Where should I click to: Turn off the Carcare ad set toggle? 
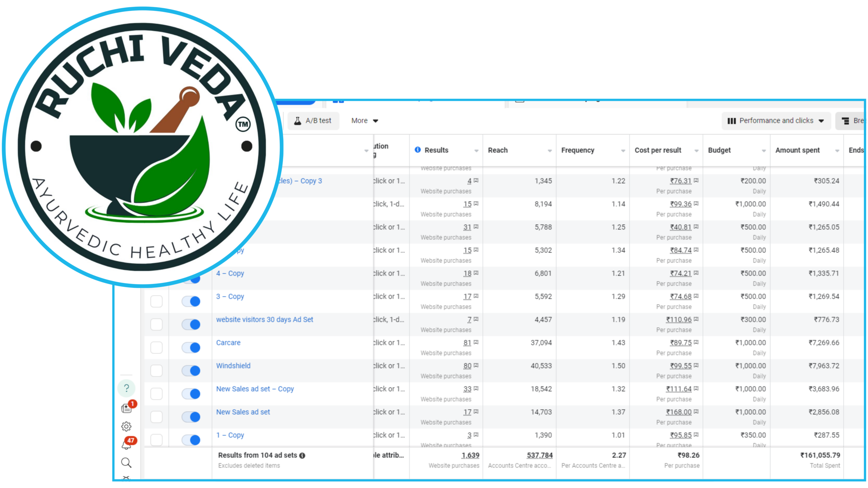[191, 347]
